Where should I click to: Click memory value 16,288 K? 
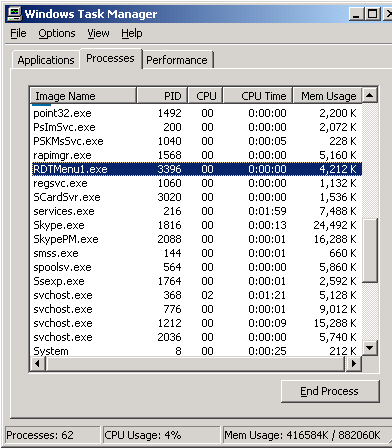click(x=335, y=239)
